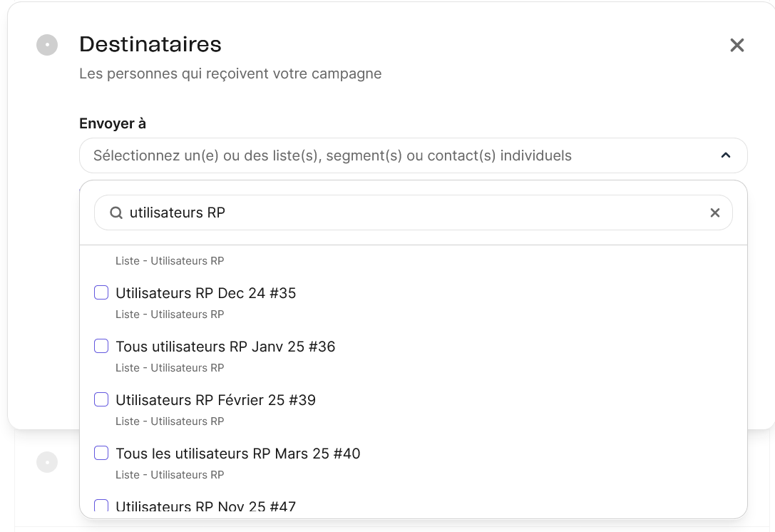Click the Envoyer à field label
775x532 pixels.
113,123
